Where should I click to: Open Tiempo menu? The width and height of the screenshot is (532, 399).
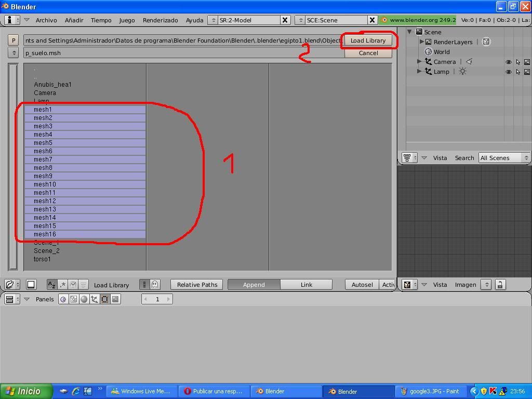(101, 20)
